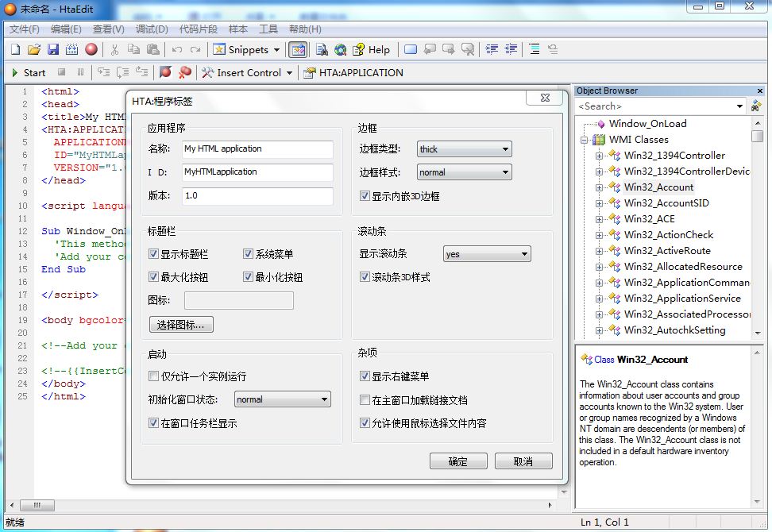The width and height of the screenshot is (772, 532).
Task: Open the Object Browser Search dropdown
Action: pyautogui.click(x=739, y=106)
